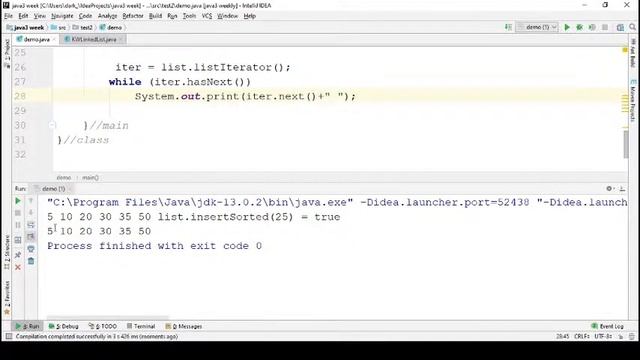Click the pause output icon in Run panel

[x=18, y=225]
